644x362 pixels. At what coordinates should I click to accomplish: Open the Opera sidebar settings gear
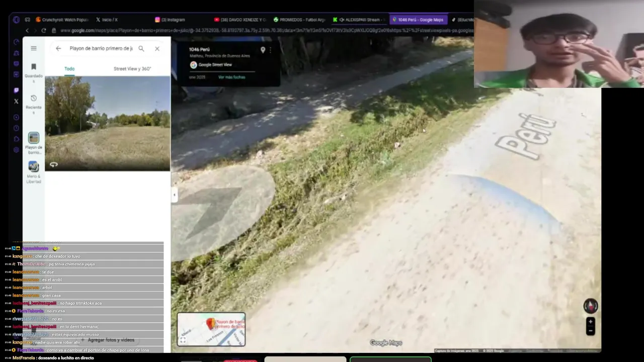click(x=16, y=150)
